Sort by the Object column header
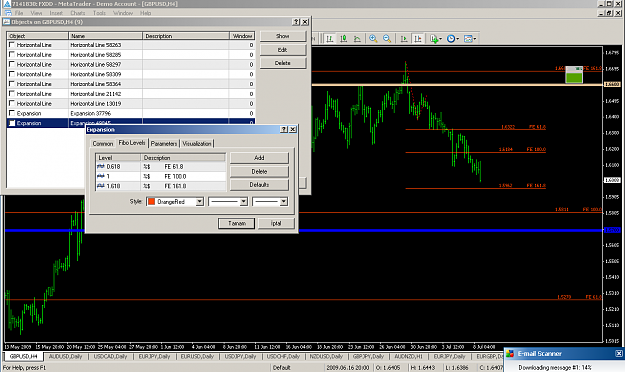625x372 pixels. (x=37, y=36)
